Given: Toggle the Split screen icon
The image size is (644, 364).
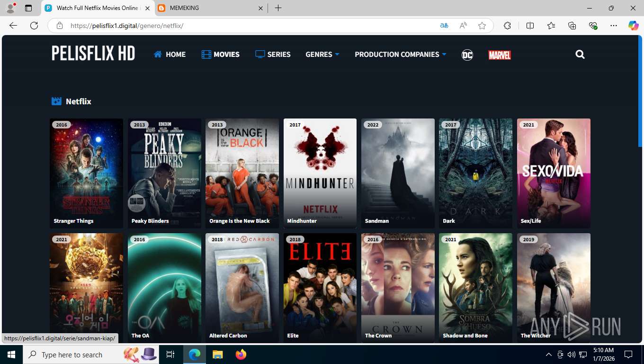Looking at the screenshot, I should point(530,26).
